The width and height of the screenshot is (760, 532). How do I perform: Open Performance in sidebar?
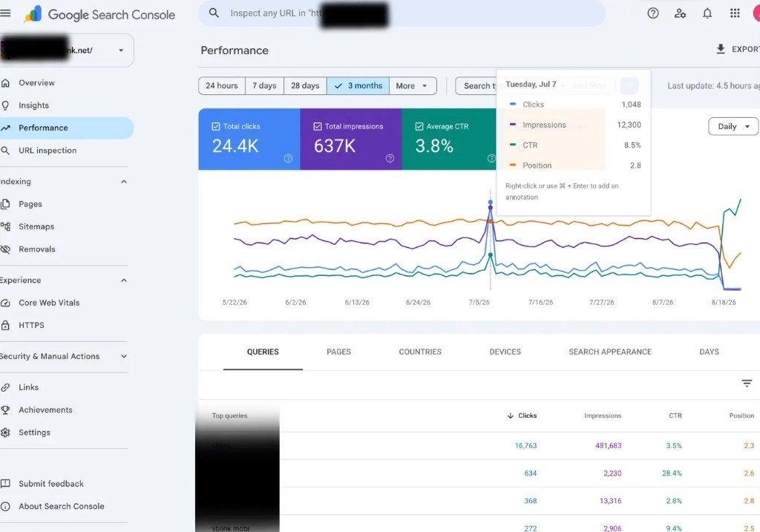67,128
